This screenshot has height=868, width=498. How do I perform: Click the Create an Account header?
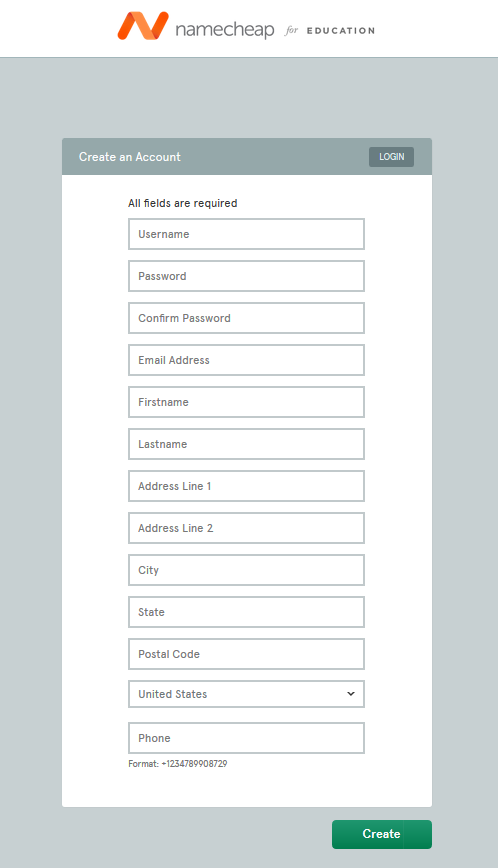(x=129, y=157)
